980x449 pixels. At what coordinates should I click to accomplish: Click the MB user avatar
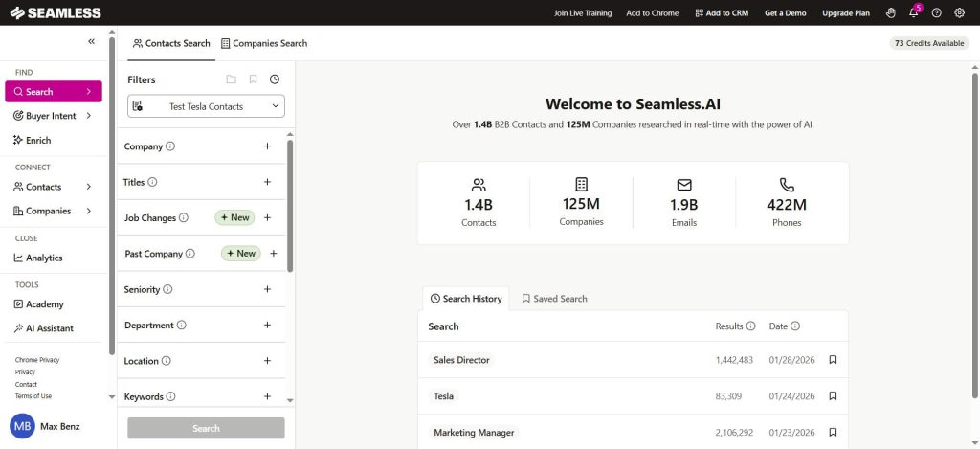point(23,426)
